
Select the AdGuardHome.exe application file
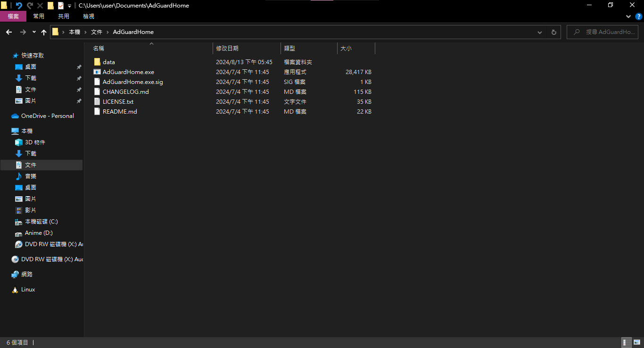click(128, 72)
